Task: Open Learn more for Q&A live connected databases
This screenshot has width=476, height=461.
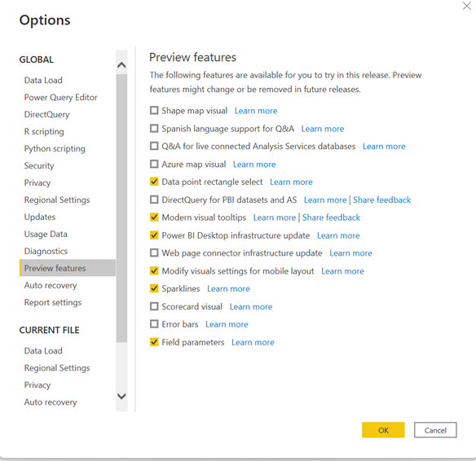Action: click(x=384, y=146)
